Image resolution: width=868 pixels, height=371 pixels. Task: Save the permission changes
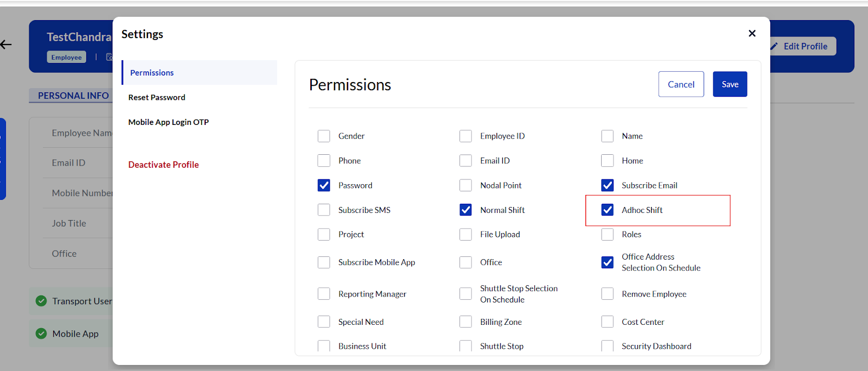(730, 84)
